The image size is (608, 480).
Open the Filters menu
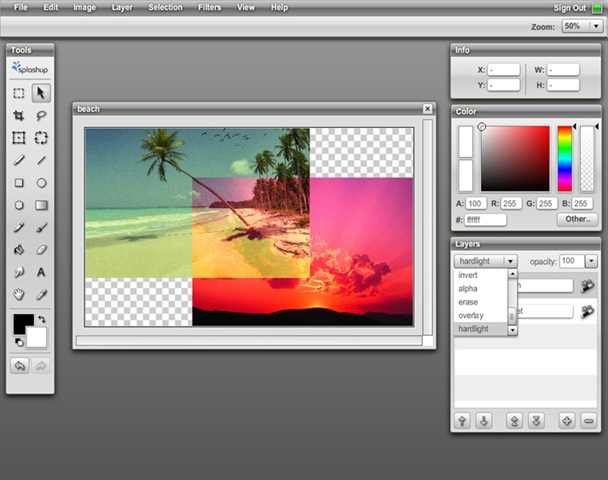click(210, 7)
